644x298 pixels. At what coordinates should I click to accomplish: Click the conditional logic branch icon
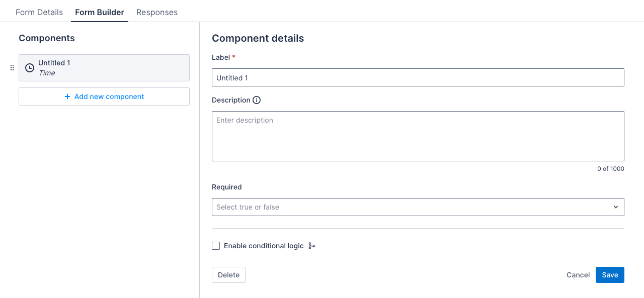312,246
